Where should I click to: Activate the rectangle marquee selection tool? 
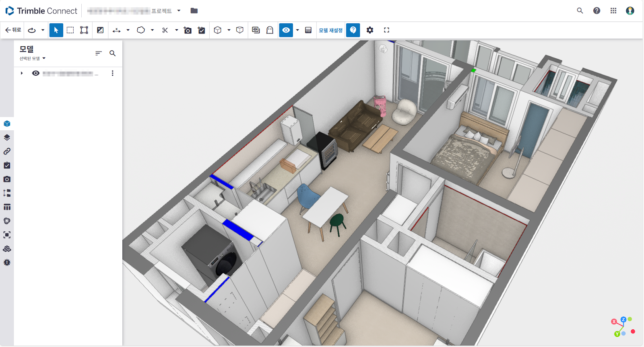(70, 30)
